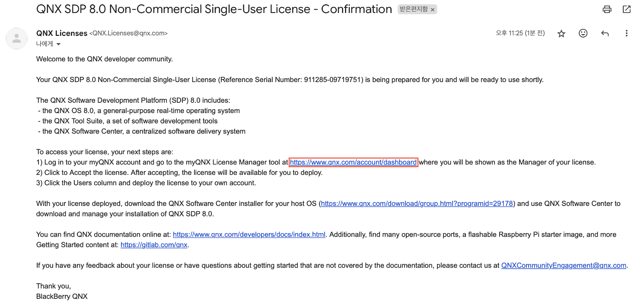Click sender address QNX.Licenses@qnx.com

click(x=128, y=33)
